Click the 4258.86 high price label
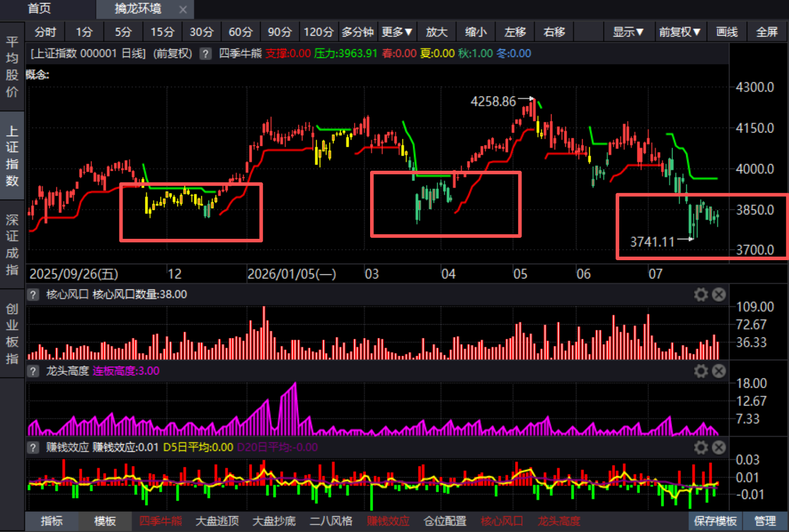This screenshot has width=789, height=532. (493, 102)
